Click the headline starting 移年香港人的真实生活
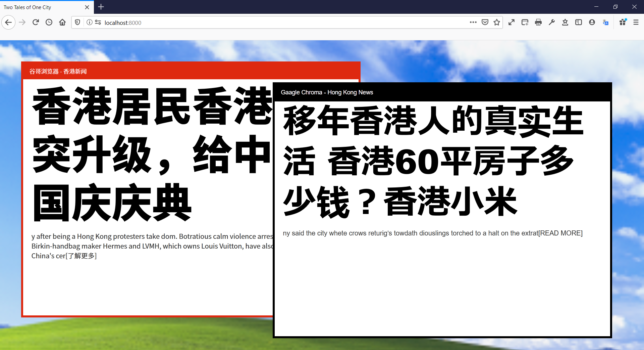 tap(433, 161)
